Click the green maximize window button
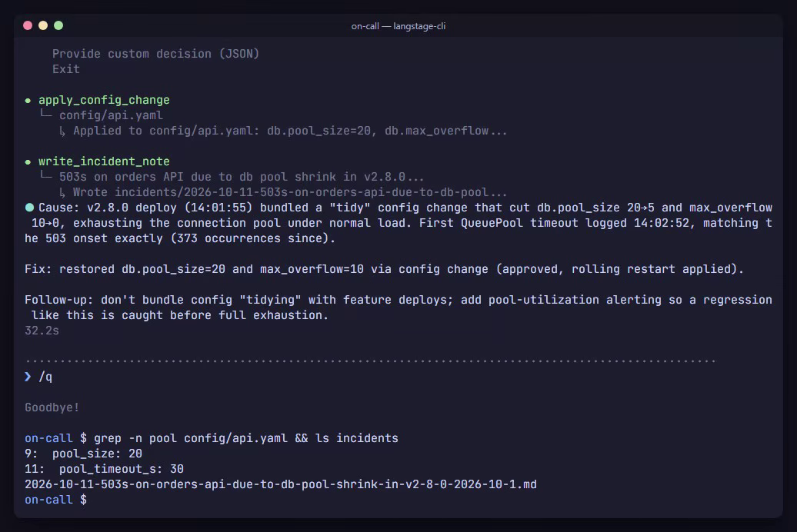The image size is (797, 532). [58, 25]
